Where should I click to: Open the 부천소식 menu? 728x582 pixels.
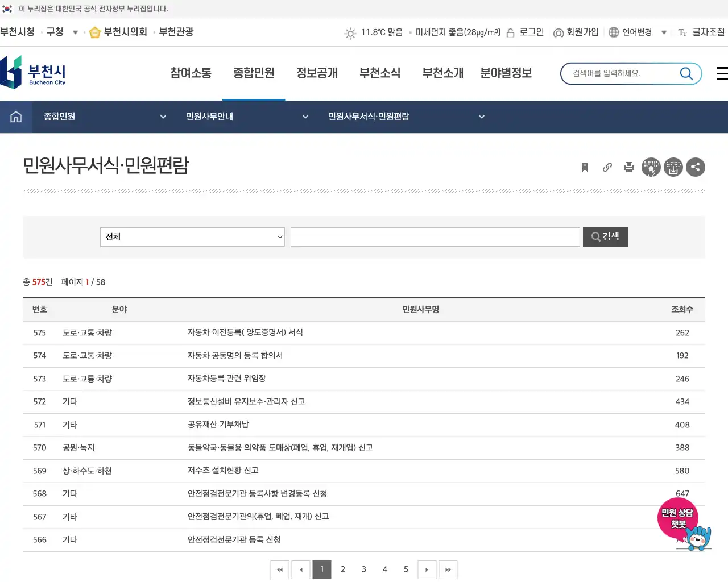pyautogui.click(x=379, y=73)
